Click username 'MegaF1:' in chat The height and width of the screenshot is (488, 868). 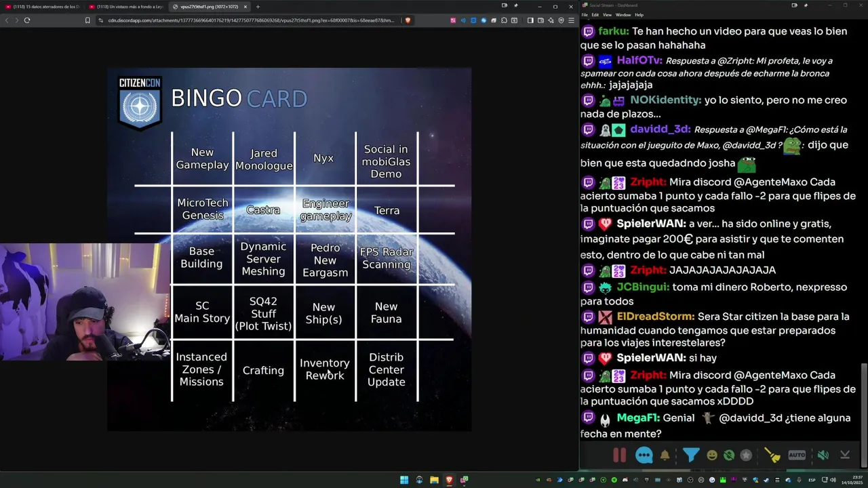coord(637,418)
